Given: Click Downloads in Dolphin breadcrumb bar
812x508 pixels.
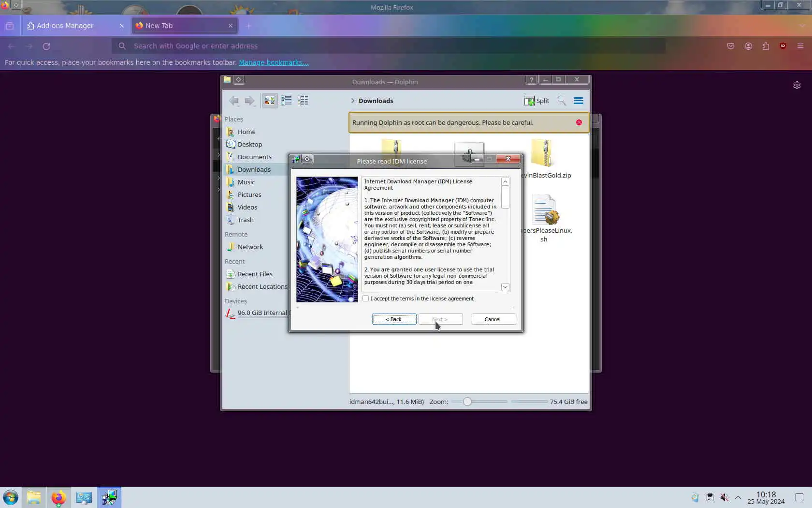Looking at the screenshot, I should 376,101.
